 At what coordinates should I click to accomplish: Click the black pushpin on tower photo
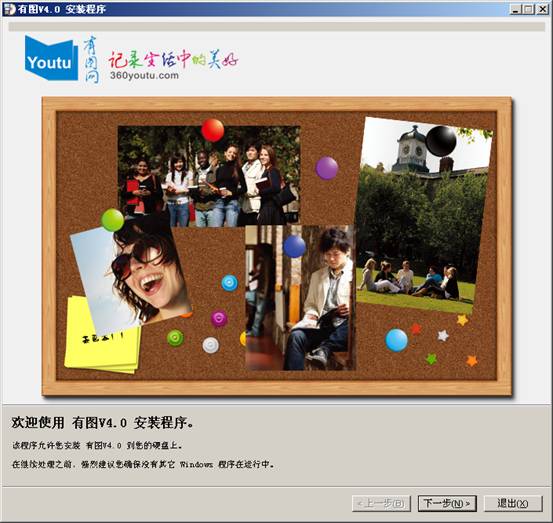(441, 141)
